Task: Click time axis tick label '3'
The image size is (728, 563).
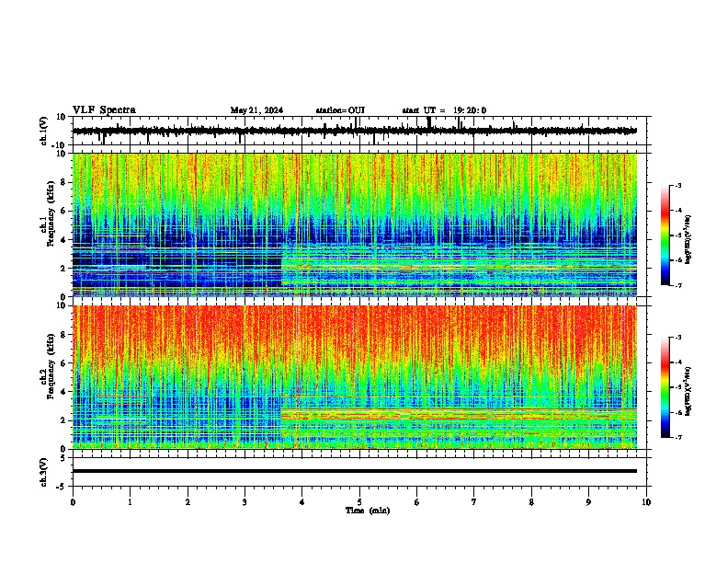Action: [x=245, y=502]
